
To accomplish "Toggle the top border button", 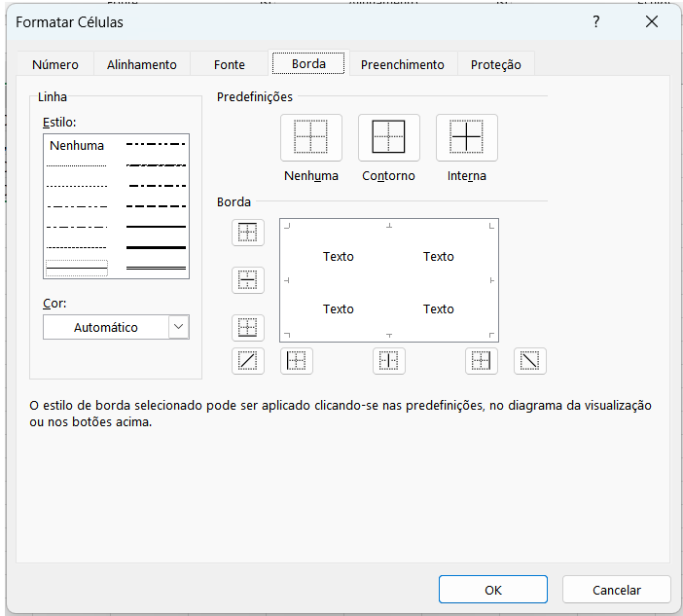I will [248, 233].
